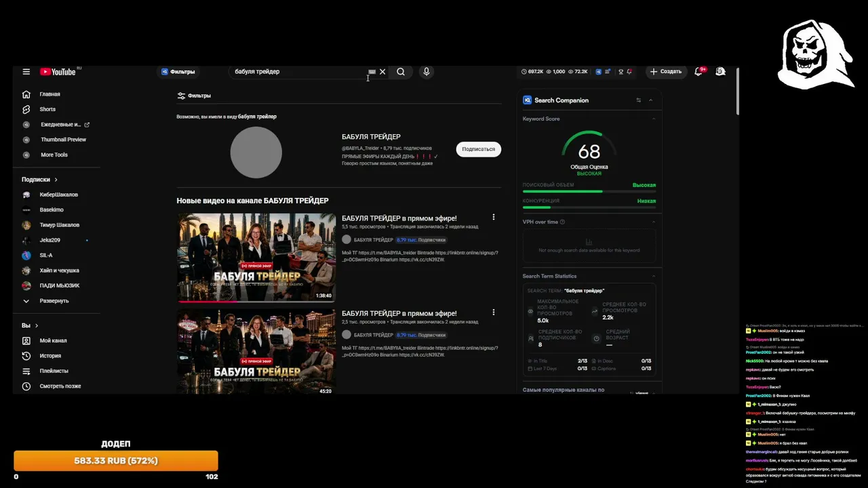The image size is (868, 488).
Task: Open Search Companion settings sliders icon
Action: click(x=638, y=100)
